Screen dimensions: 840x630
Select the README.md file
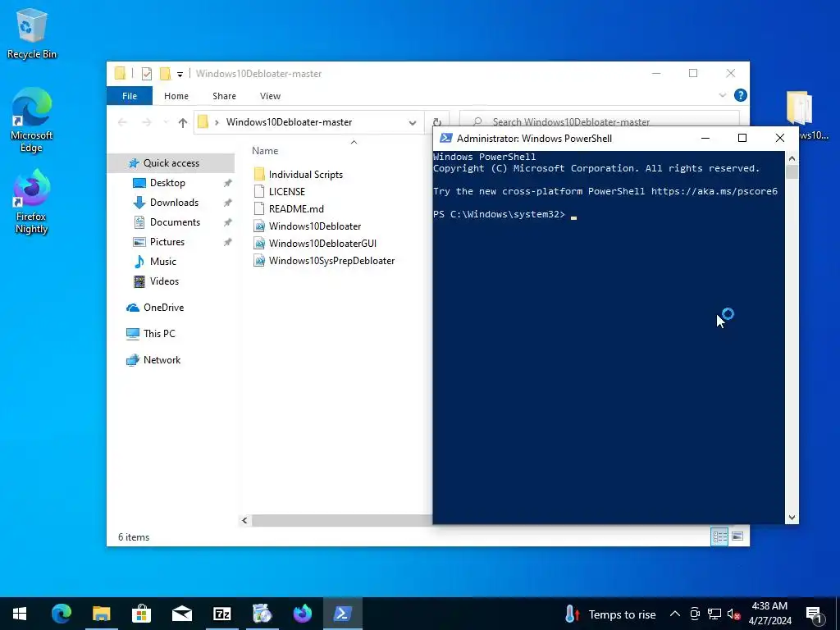[x=289, y=208]
